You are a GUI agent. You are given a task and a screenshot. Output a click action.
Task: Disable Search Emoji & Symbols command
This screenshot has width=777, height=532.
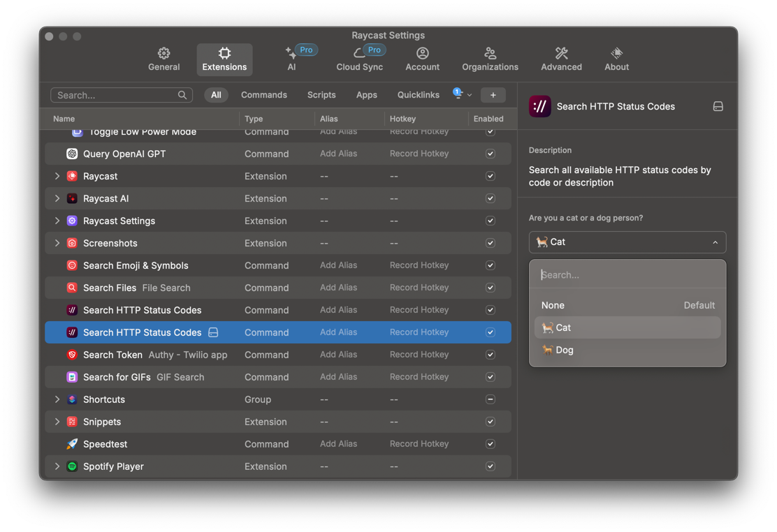(x=490, y=265)
